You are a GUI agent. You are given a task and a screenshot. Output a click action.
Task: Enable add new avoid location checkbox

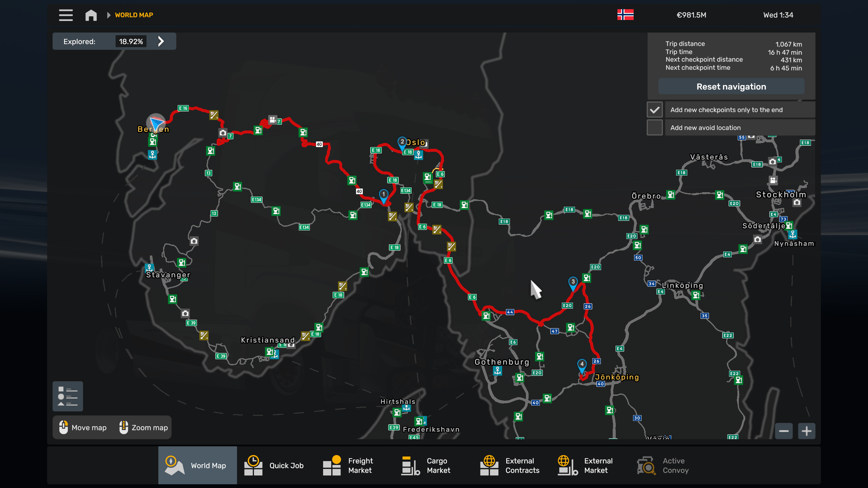[x=655, y=128]
